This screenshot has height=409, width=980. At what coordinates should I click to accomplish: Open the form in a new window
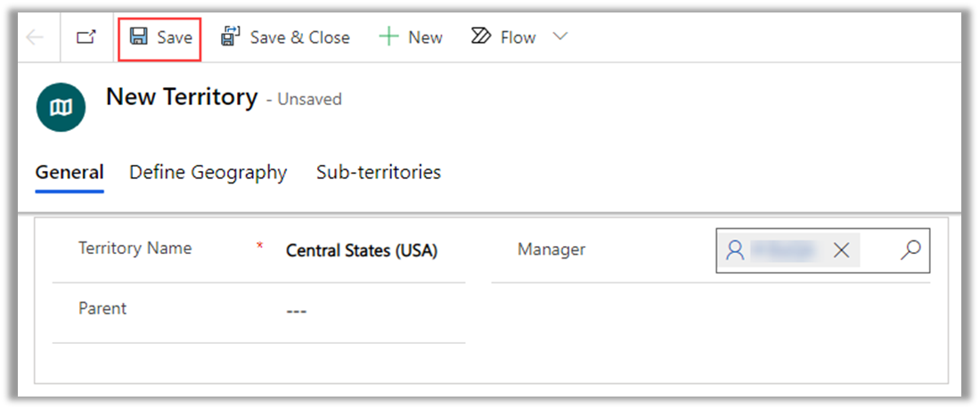tap(86, 37)
